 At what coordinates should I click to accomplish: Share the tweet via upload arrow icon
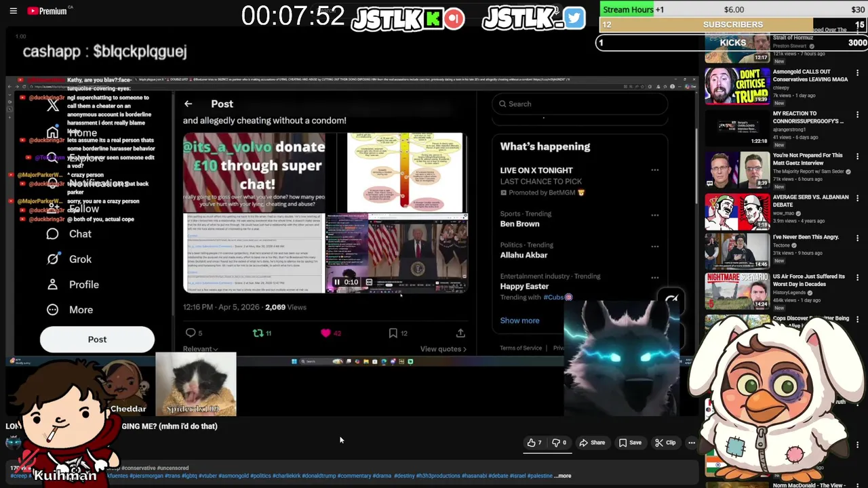(460, 333)
